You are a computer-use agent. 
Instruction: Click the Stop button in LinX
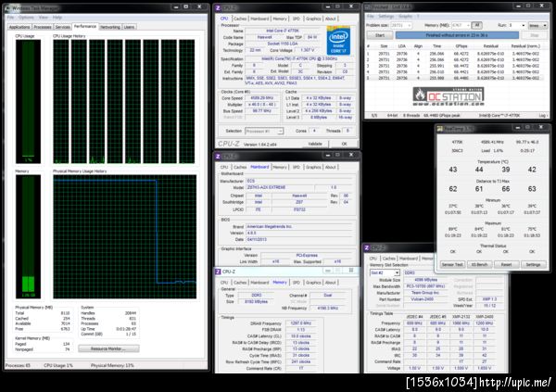tap(535, 35)
